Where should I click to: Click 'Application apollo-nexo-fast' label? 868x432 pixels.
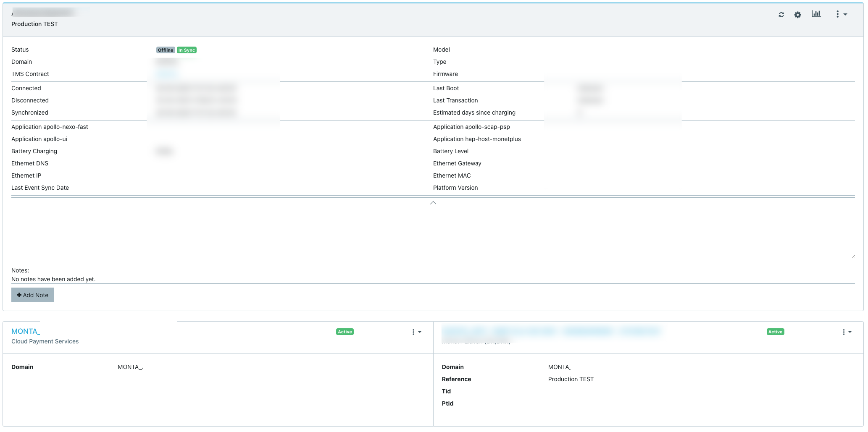(x=50, y=127)
